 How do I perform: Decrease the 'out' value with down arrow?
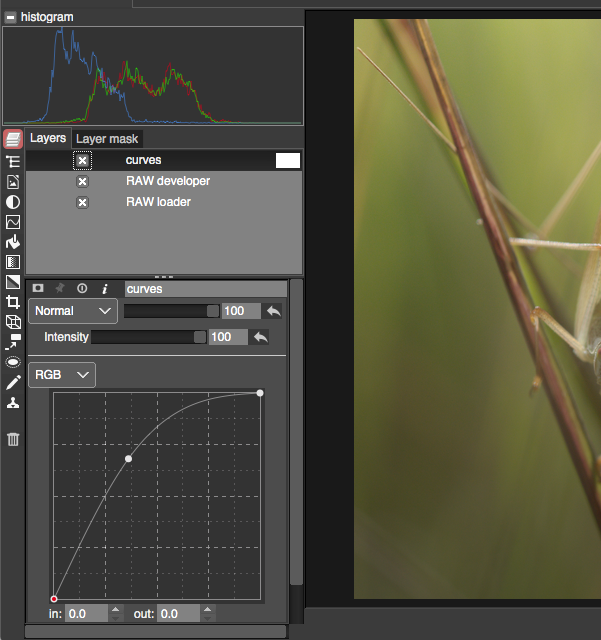(207, 618)
